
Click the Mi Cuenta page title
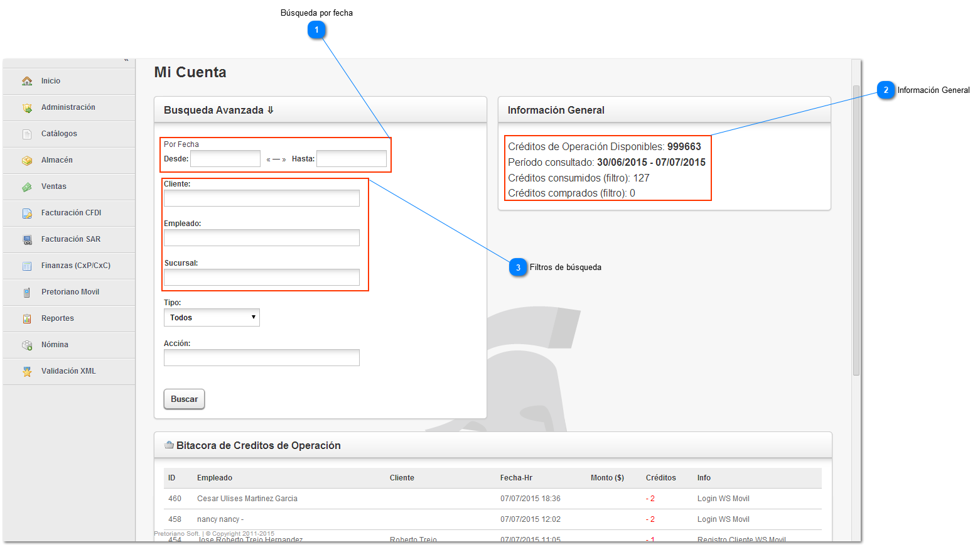(190, 72)
